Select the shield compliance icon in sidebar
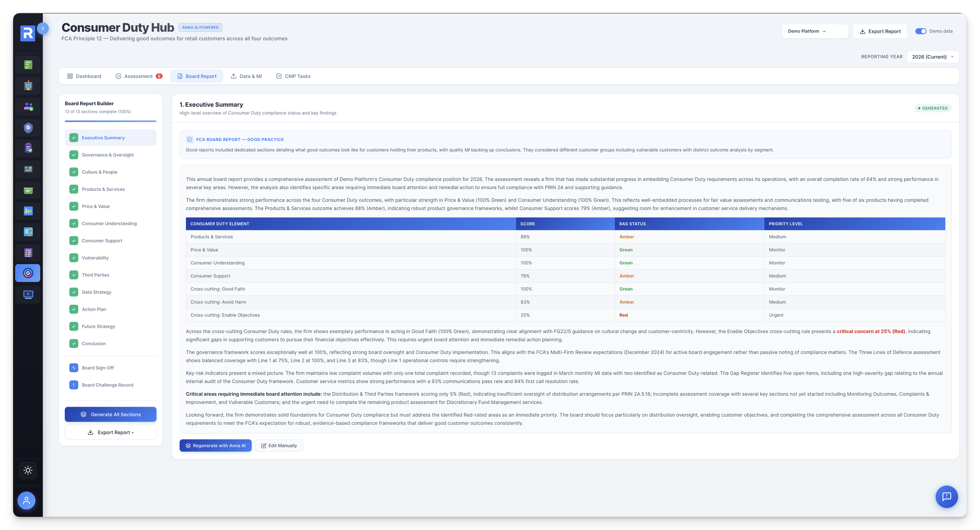 coord(27,127)
